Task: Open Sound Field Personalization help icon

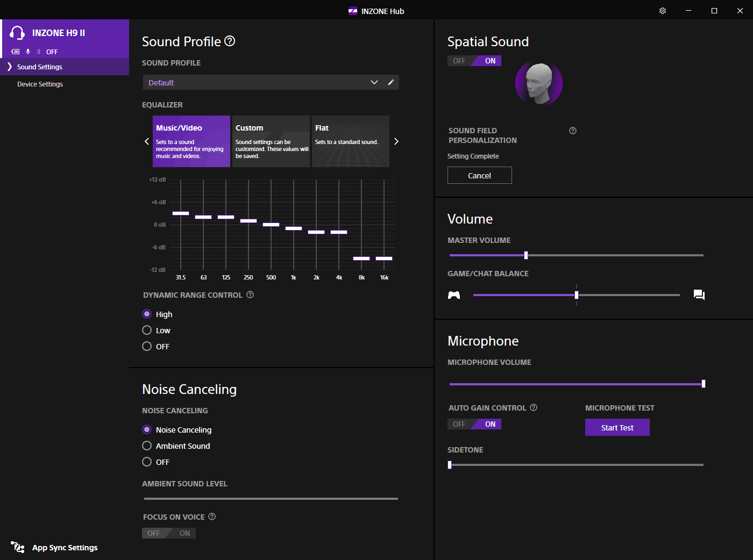Action: pos(573,131)
